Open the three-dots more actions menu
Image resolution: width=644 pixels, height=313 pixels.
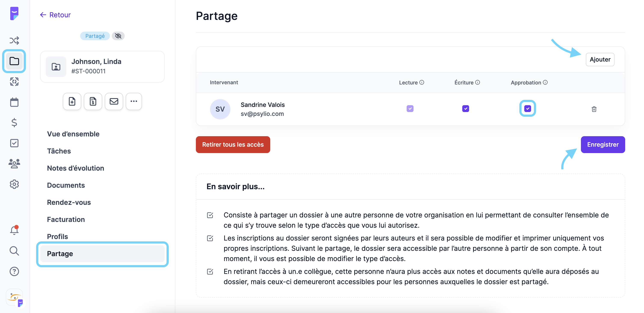134,101
